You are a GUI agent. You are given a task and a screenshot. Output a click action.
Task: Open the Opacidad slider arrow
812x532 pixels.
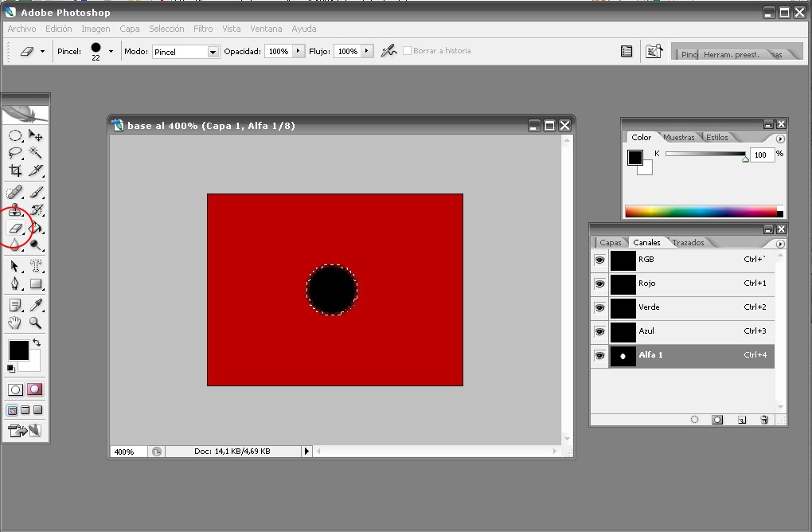point(299,51)
